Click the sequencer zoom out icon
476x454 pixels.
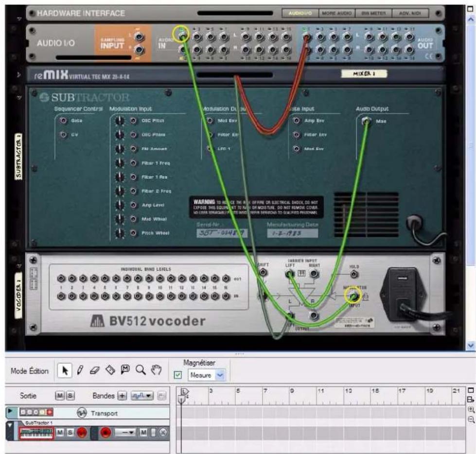(471, 420)
